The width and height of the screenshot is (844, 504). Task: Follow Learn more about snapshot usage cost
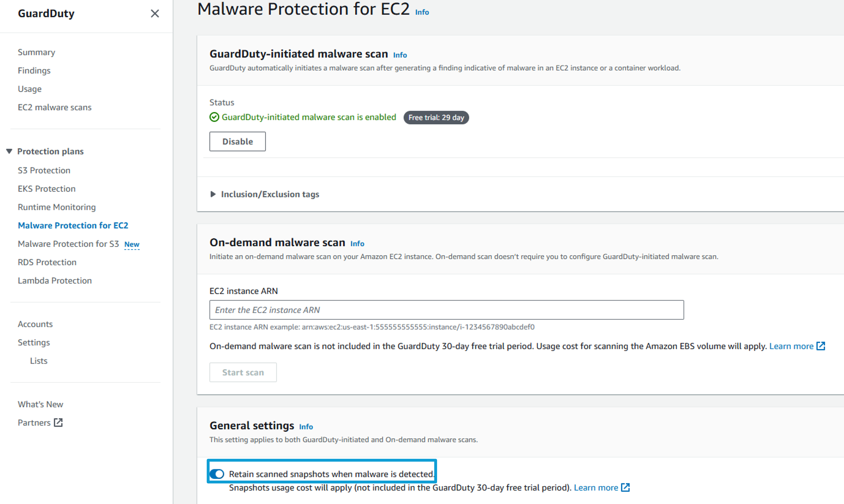[596, 488]
